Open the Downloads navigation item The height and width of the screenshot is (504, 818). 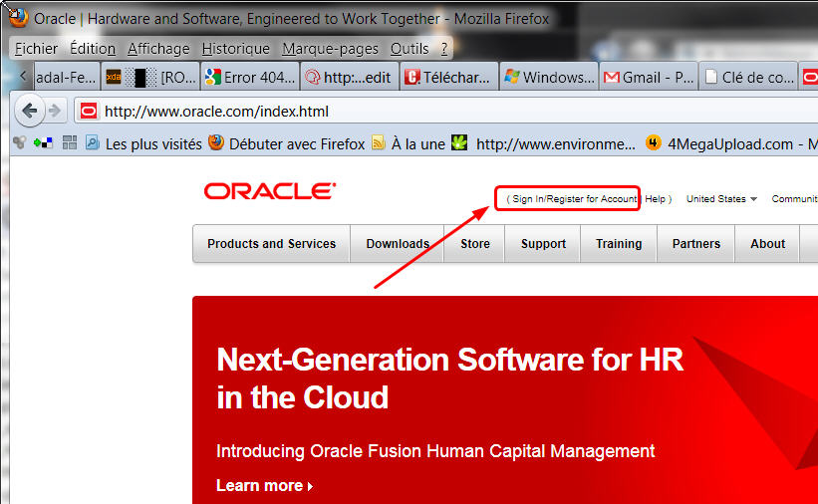[398, 244]
